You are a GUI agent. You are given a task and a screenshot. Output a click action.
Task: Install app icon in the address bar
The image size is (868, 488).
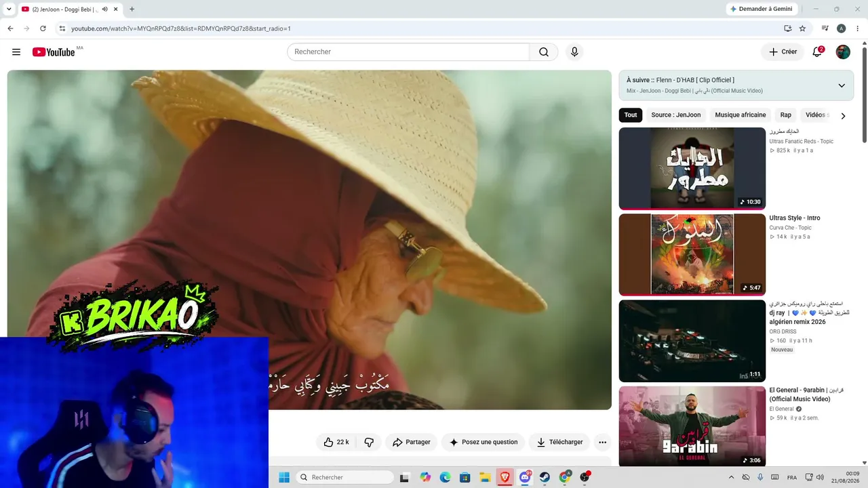(x=787, y=28)
